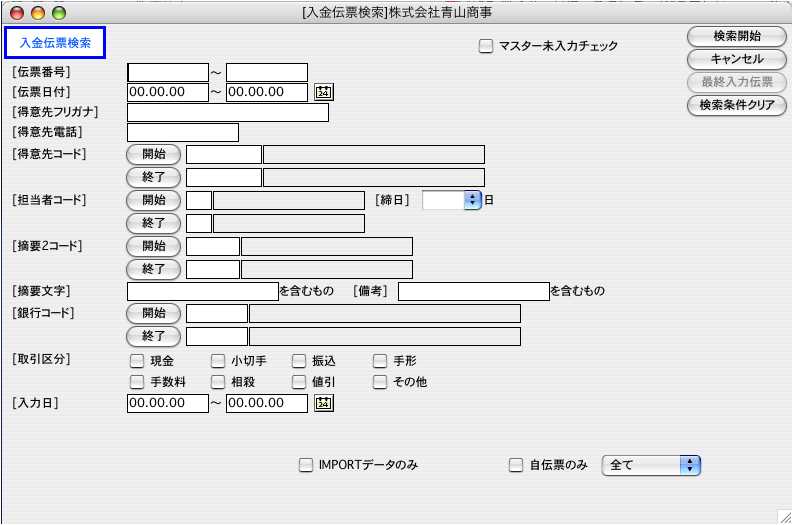The image size is (794, 525).
Task: Click the 得意先フリガナ input field
Action: click(x=228, y=112)
